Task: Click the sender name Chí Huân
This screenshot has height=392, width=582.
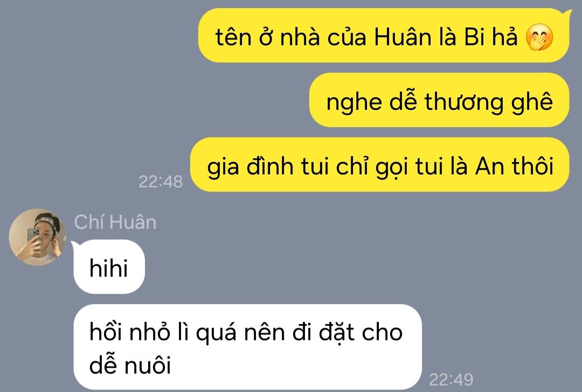Action: (x=115, y=222)
